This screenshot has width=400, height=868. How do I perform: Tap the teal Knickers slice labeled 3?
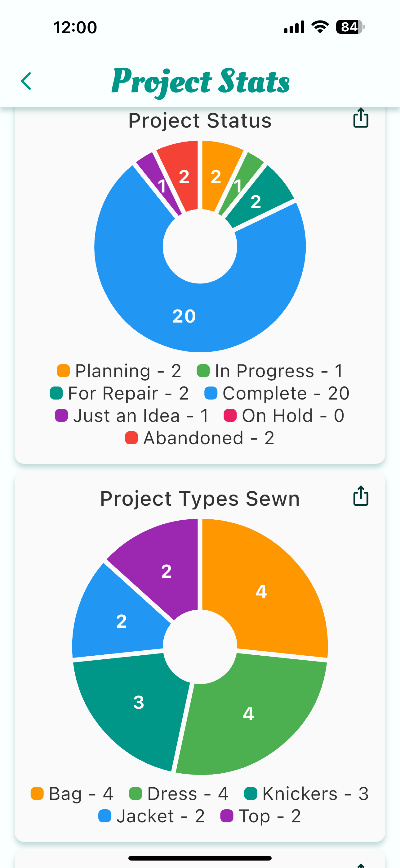(x=138, y=703)
